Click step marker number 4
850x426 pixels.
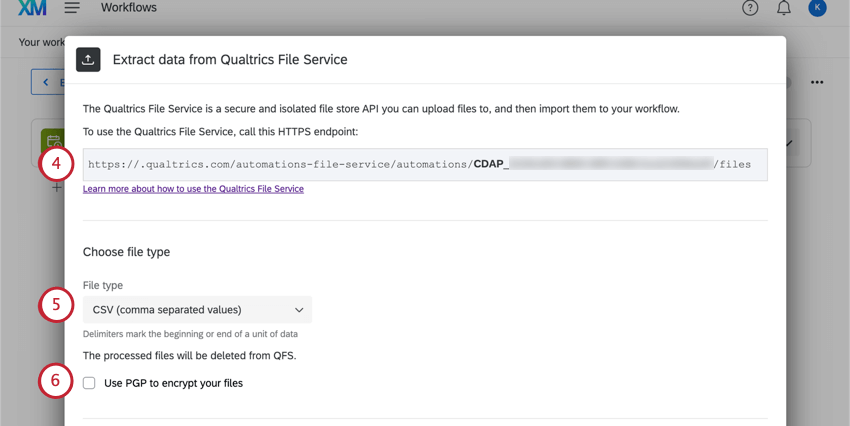point(57,163)
